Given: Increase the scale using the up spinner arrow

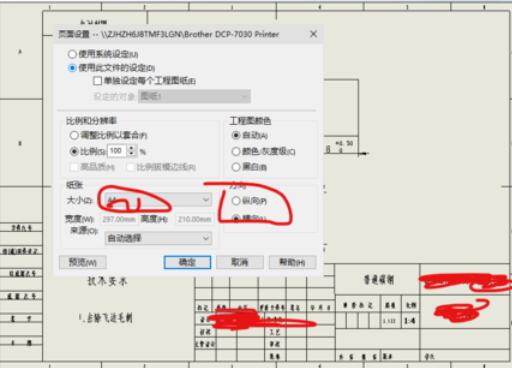Looking at the screenshot, I should [x=131, y=148].
